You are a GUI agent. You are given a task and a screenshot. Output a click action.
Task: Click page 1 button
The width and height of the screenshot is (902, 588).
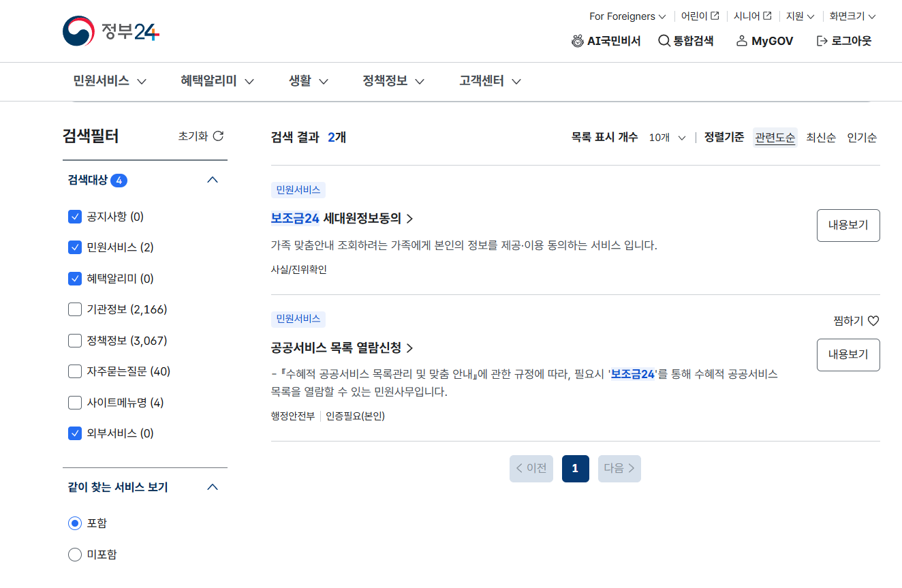point(576,469)
